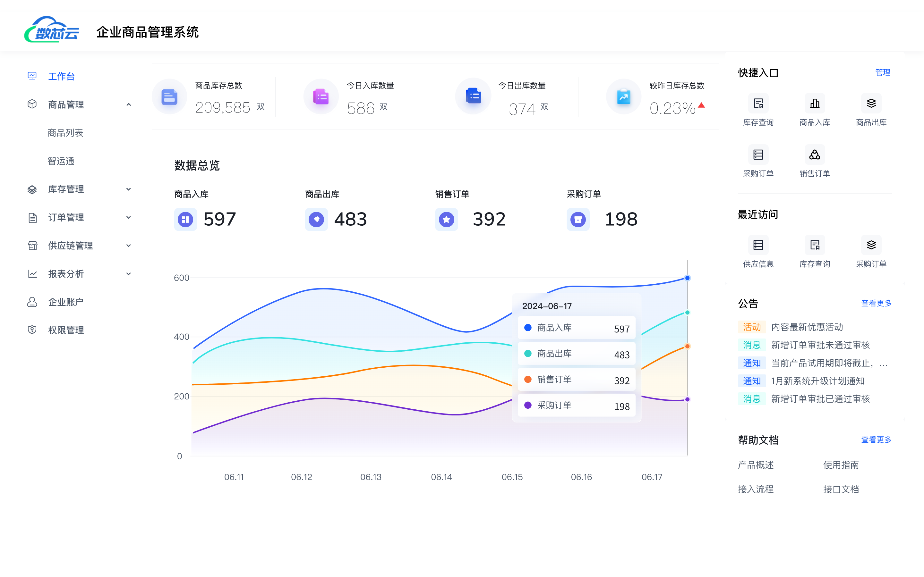Open the 采购订单 quick entry icon
This screenshot has height=577, width=924.
[x=758, y=154]
